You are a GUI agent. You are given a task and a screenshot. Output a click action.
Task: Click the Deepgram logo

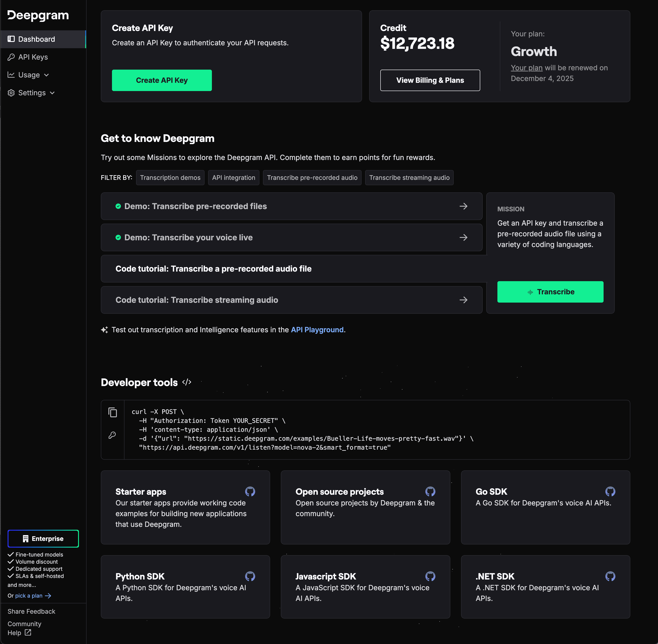[x=38, y=16]
